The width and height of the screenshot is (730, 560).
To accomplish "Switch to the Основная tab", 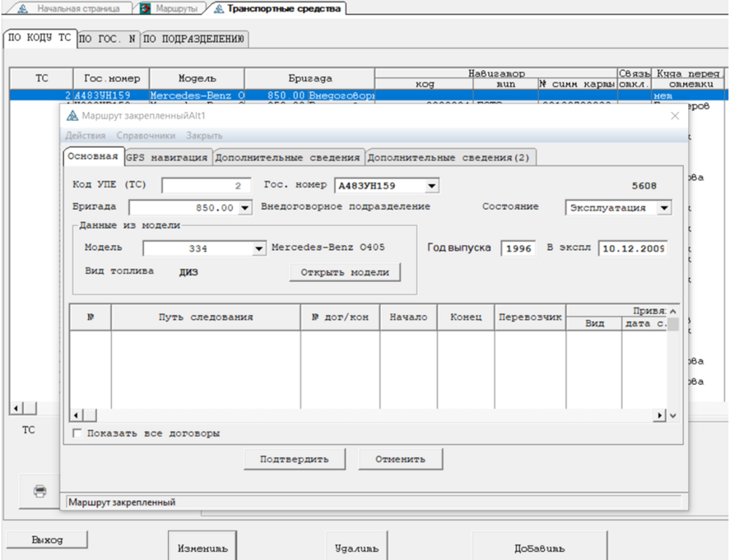I will coord(93,156).
